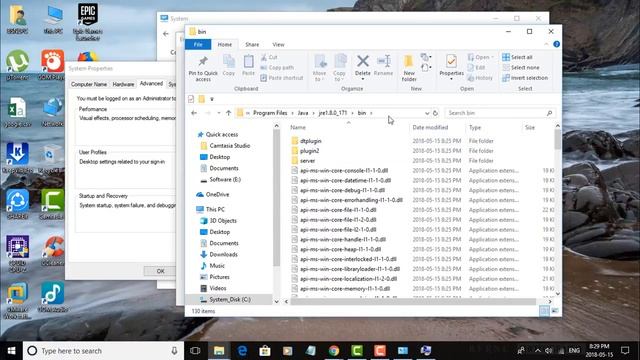The height and width of the screenshot is (360, 640).
Task: Click Select all in ribbon
Action: pos(517,57)
